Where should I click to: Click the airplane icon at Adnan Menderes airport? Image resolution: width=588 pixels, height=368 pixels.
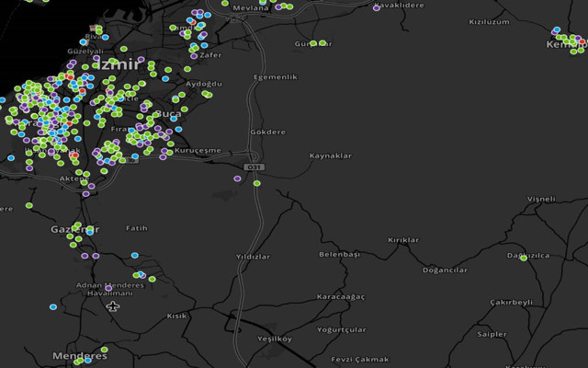[112, 305]
